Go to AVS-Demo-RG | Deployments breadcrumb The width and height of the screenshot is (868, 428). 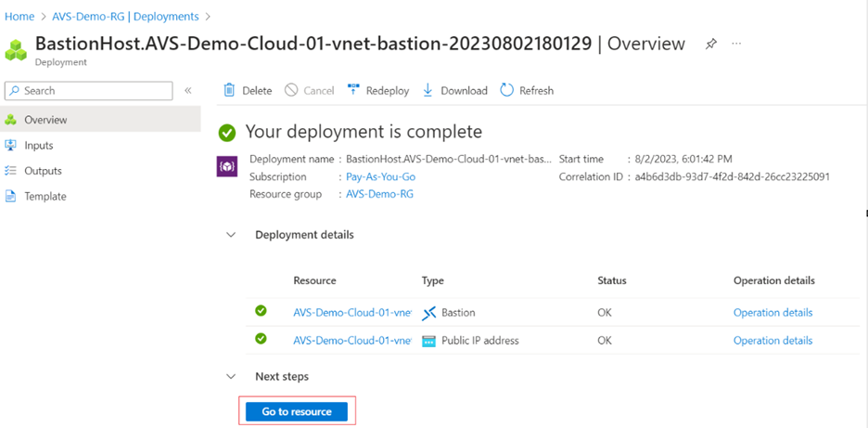pos(125,17)
